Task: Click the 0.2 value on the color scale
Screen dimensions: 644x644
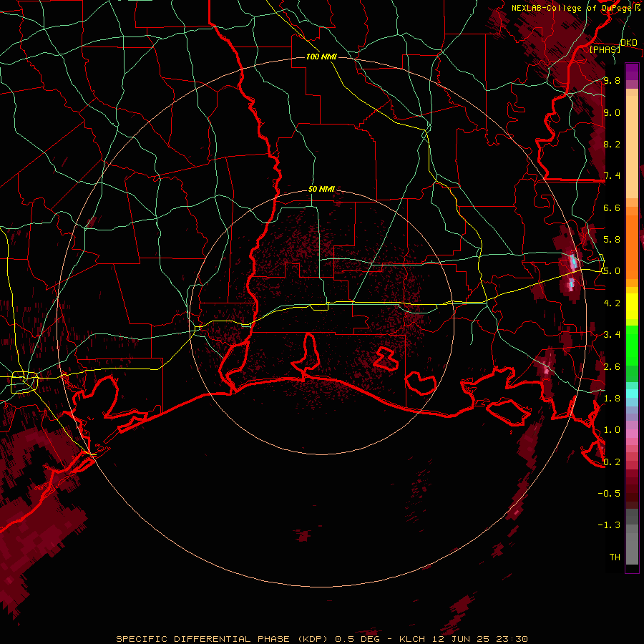Action: coord(612,462)
